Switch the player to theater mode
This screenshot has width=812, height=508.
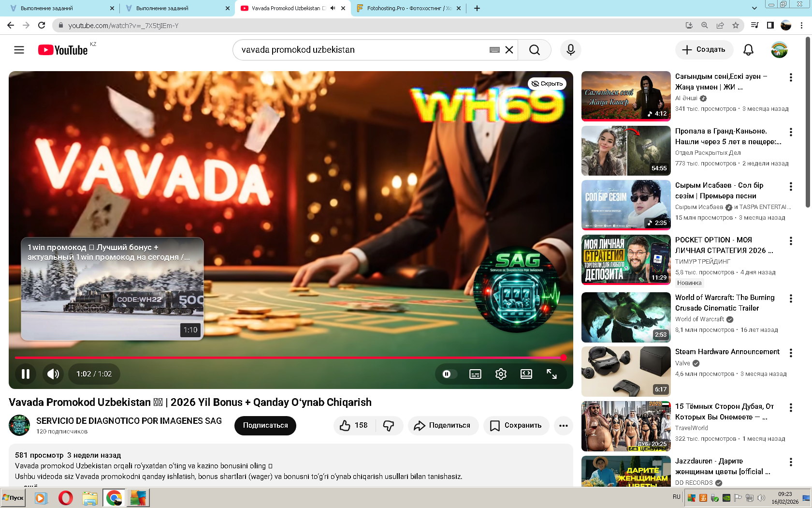[x=526, y=374]
